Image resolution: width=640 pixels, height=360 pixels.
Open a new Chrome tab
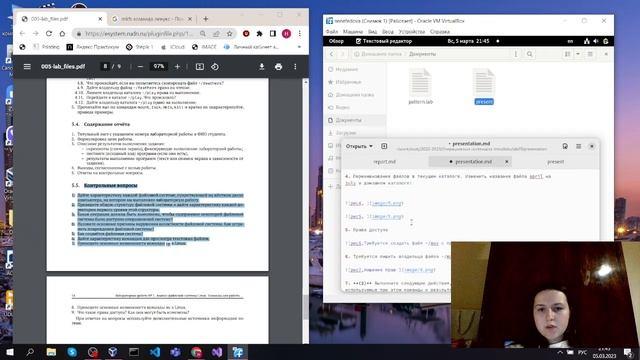(x=206, y=19)
